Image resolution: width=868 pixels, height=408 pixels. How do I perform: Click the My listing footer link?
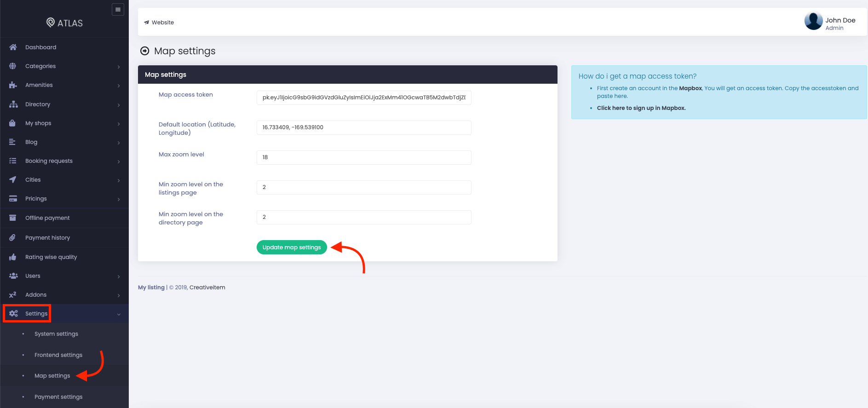tap(151, 287)
